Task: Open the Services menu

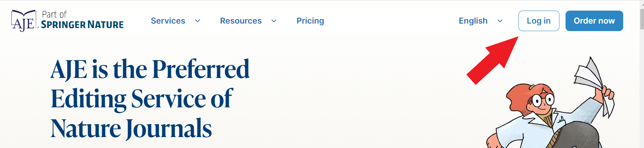Action: [x=168, y=21]
